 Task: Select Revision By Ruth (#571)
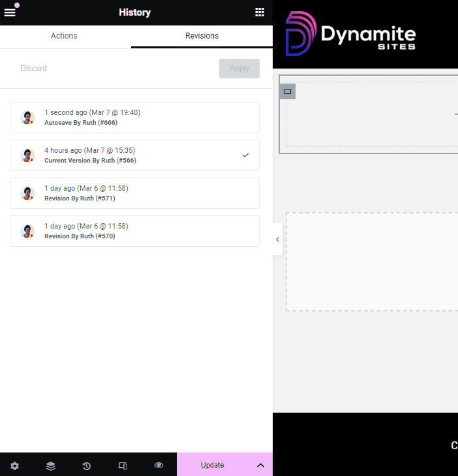134,193
